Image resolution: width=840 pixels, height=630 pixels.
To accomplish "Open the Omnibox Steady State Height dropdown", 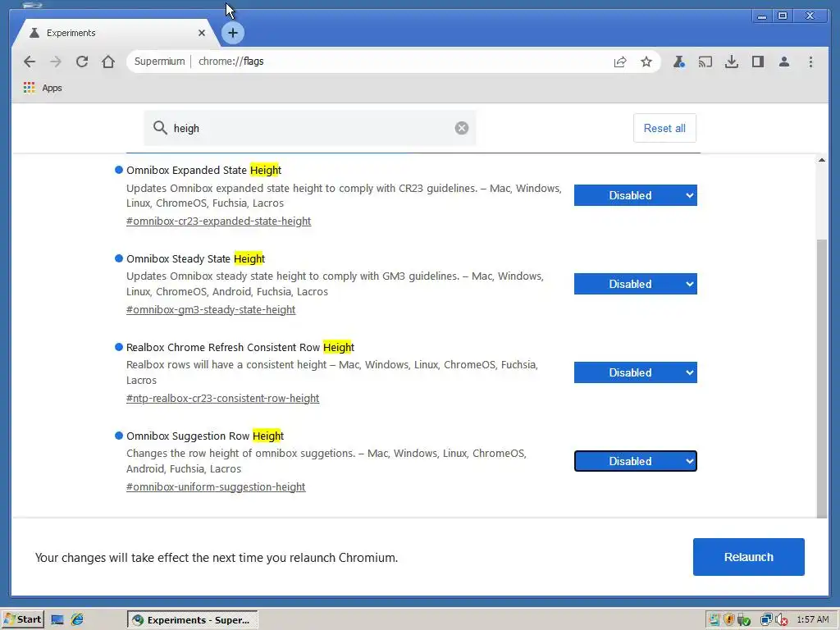I will coord(636,284).
